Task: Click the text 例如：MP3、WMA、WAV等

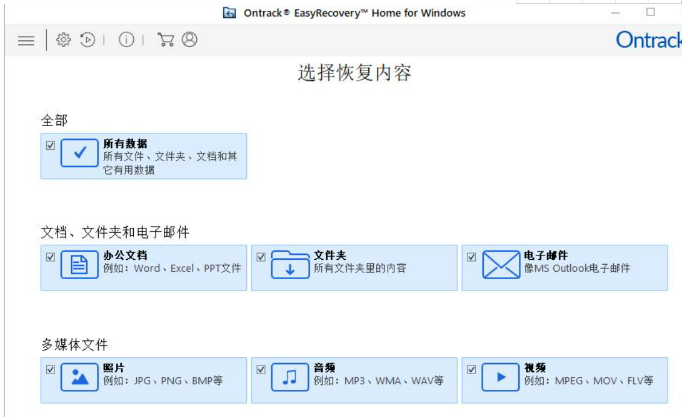Action: point(378,381)
